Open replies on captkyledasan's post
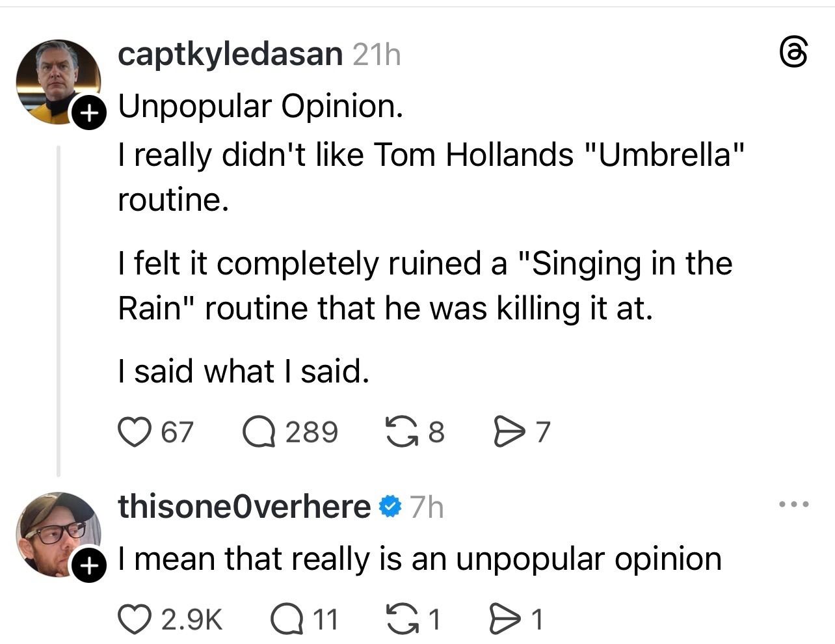This screenshot has width=835, height=644. pos(258,432)
